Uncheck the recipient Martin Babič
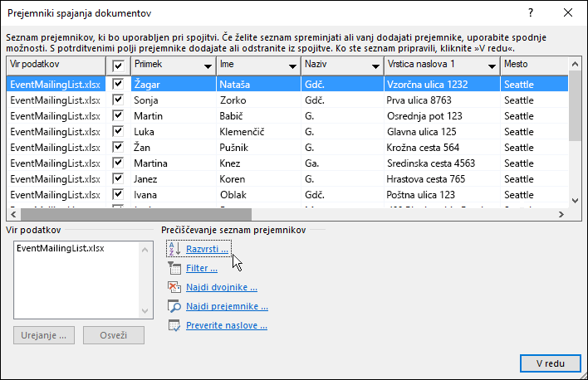This screenshot has width=588, height=380. coord(118,115)
